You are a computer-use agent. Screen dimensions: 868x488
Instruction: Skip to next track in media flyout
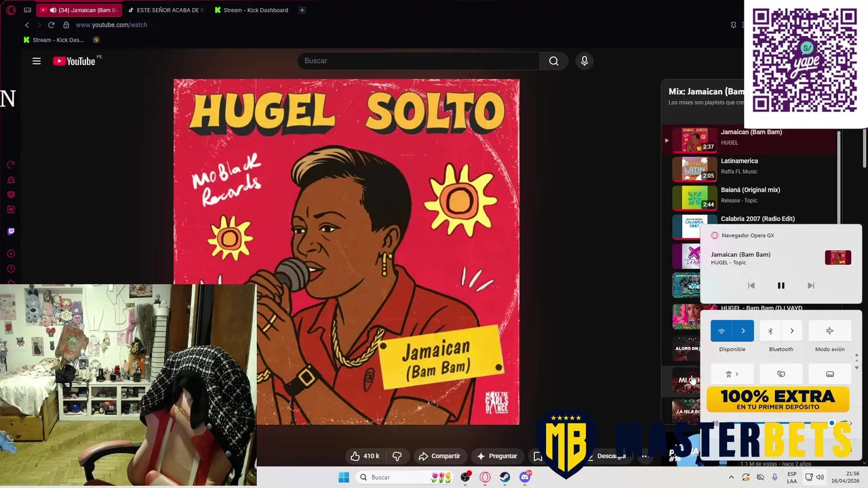click(x=811, y=285)
